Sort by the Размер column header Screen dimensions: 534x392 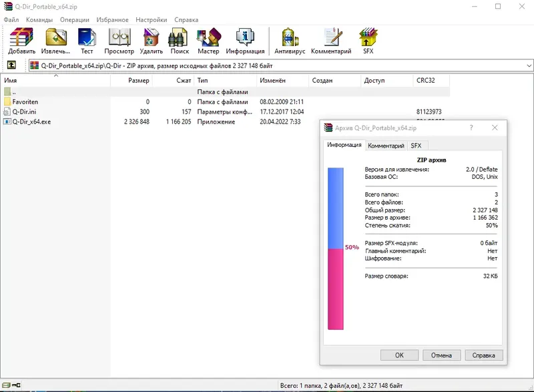131,80
